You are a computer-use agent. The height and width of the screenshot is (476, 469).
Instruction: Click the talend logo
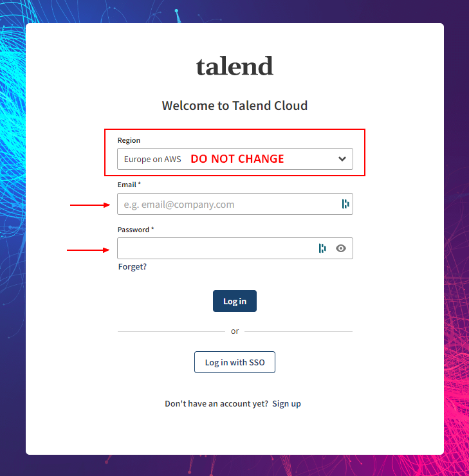pyautogui.click(x=235, y=66)
